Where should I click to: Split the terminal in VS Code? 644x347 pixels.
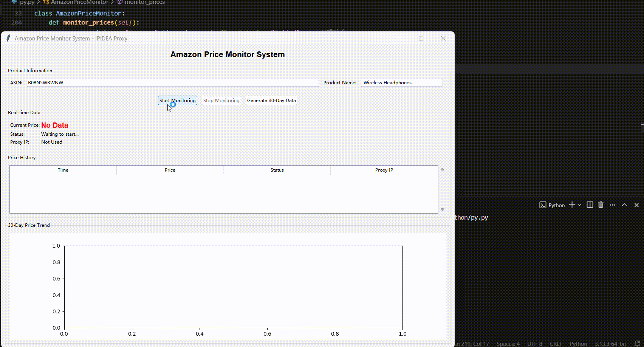pyautogui.click(x=590, y=205)
